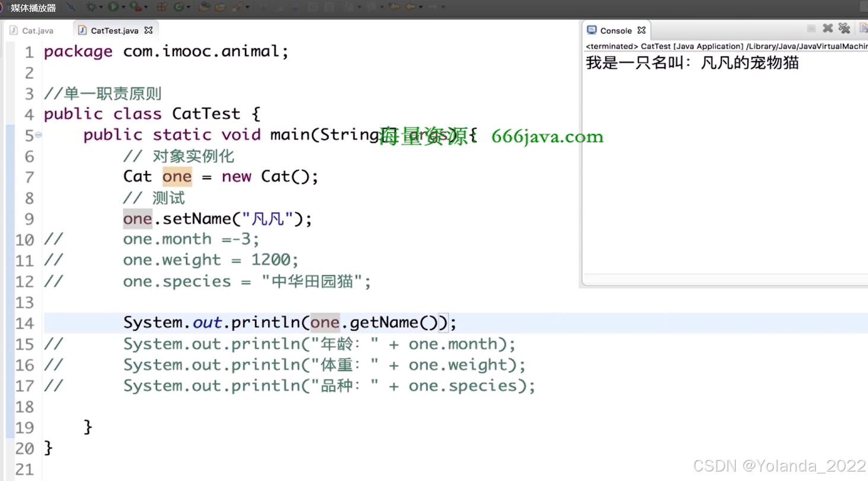Screen dimensions: 868x481
Task: Click the Back navigation arrow
Action: point(411,7)
